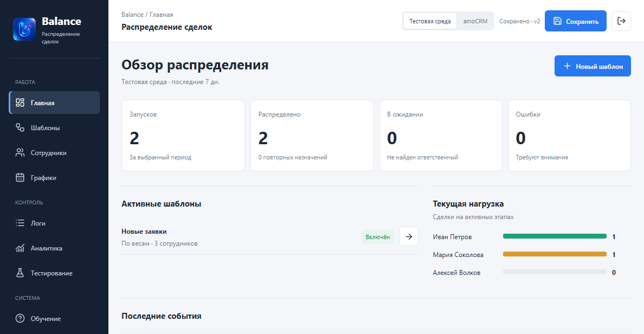Open the Сотрудники sidebar section
The width and height of the screenshot is (644, 334).
pyautogui.click(x=54, y=153)
